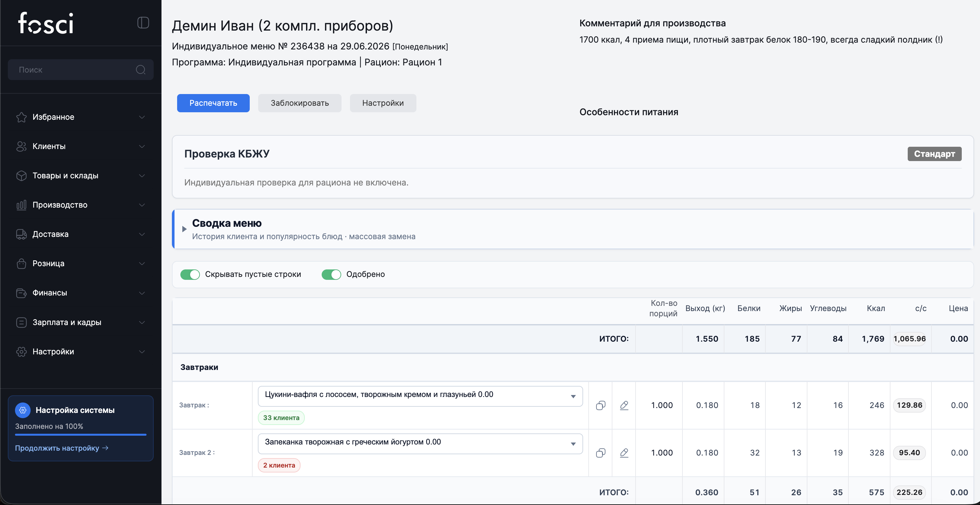
Task: Click the Товары и склады box icon
Action: coord(21,176)
